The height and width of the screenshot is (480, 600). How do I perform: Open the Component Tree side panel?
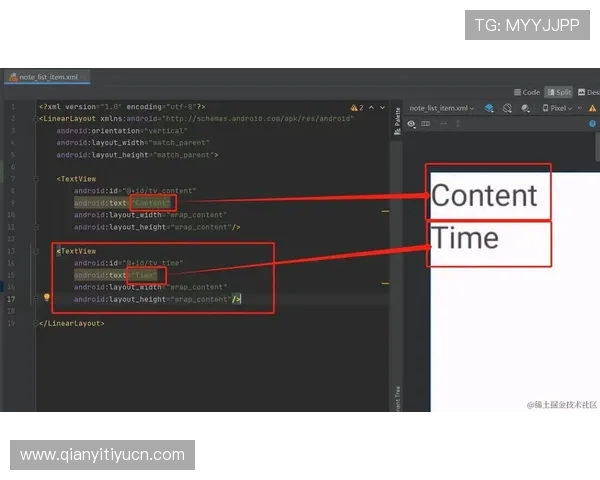coord(397,399)
